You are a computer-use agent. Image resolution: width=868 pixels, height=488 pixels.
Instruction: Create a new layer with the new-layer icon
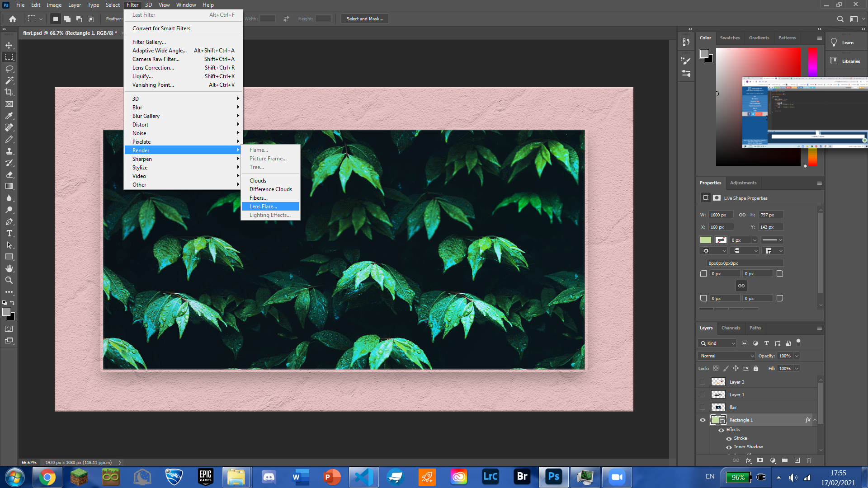[x=797, y=460]
